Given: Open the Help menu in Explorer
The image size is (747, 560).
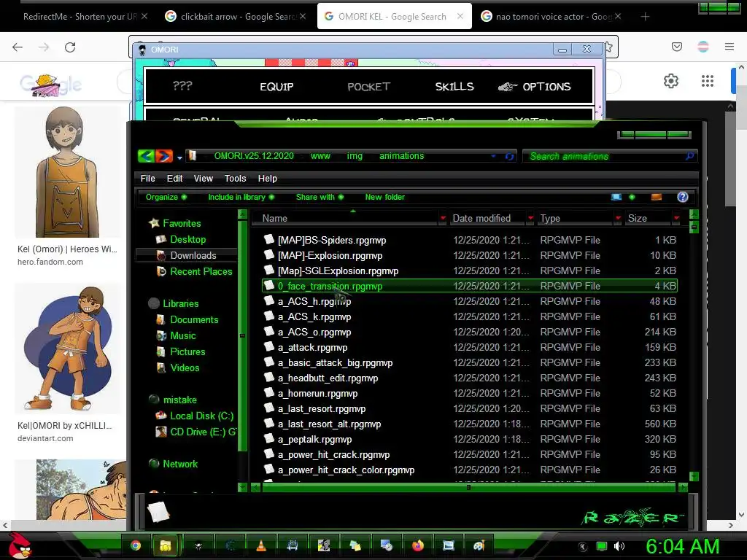Looking at the screenshot, I should pyautogui.click(x=267, y=179).
